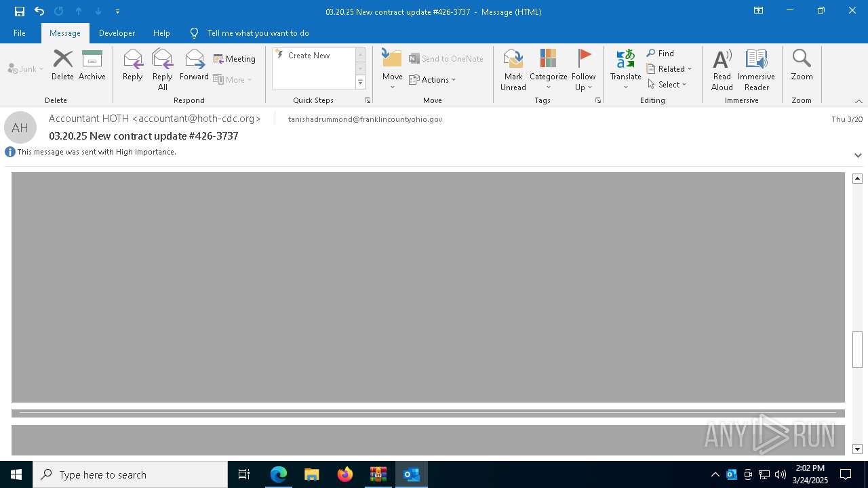
Task: Reply with Meeting
Action: pos(235,59)
